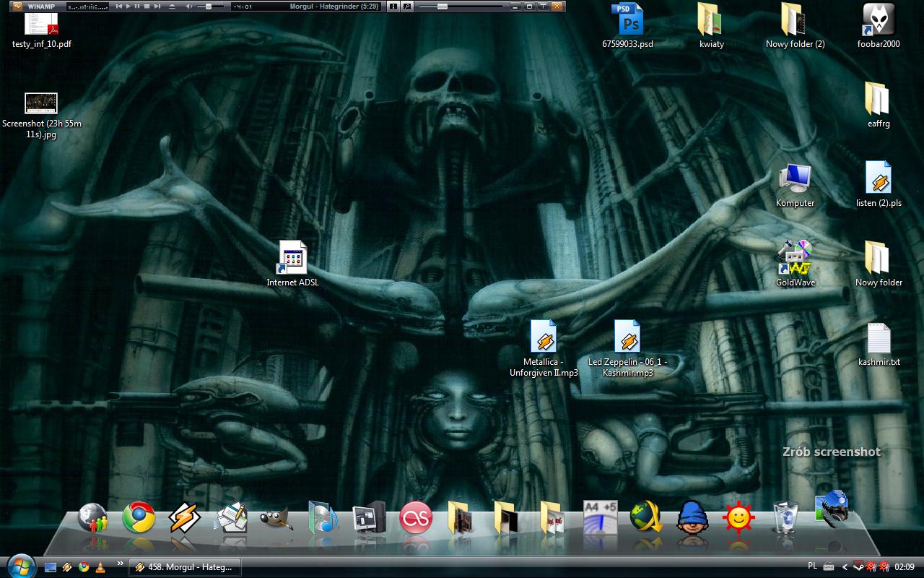Open the globe with people dock icon

[x=92, y=518]
